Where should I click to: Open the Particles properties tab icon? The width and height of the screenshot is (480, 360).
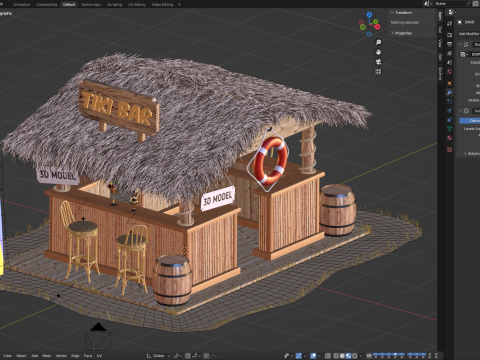tap(450, 101)
